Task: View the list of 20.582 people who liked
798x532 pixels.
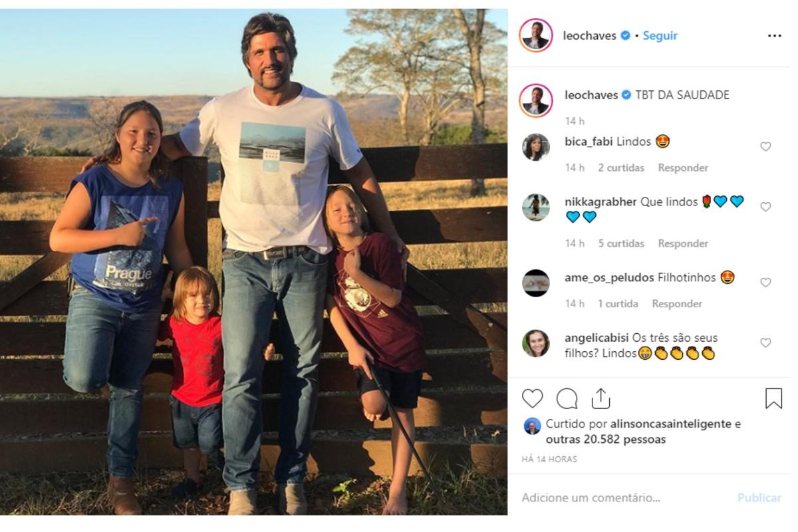Action: pos(605,440)
